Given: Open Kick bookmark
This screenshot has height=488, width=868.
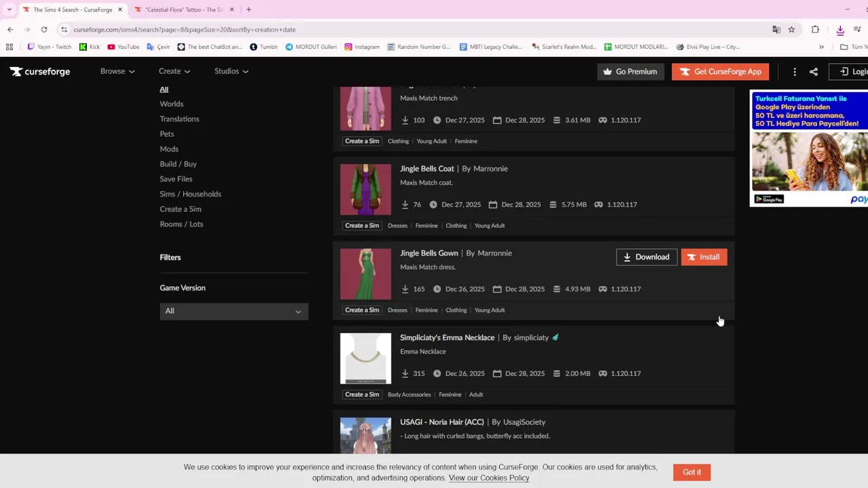Looking at the screenshot, I should 90,47.
